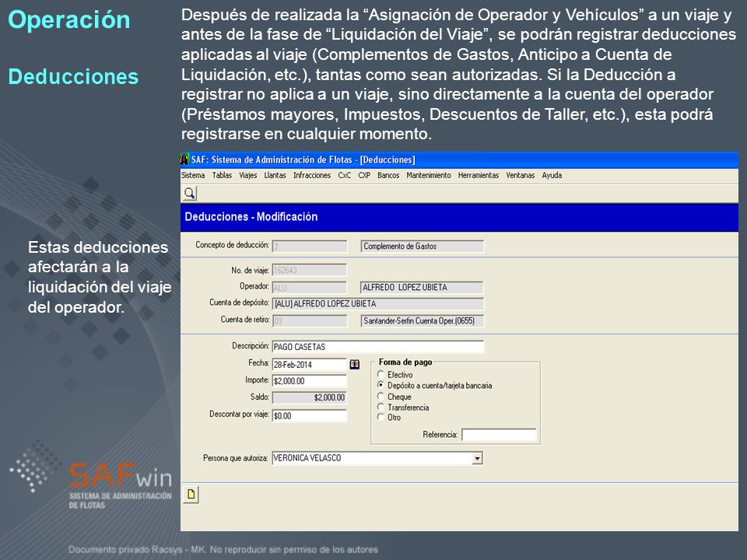This screenshot has height=560, width=747.
Task: Click the Operador code field ALU
Action: click(x=309, y=287)
